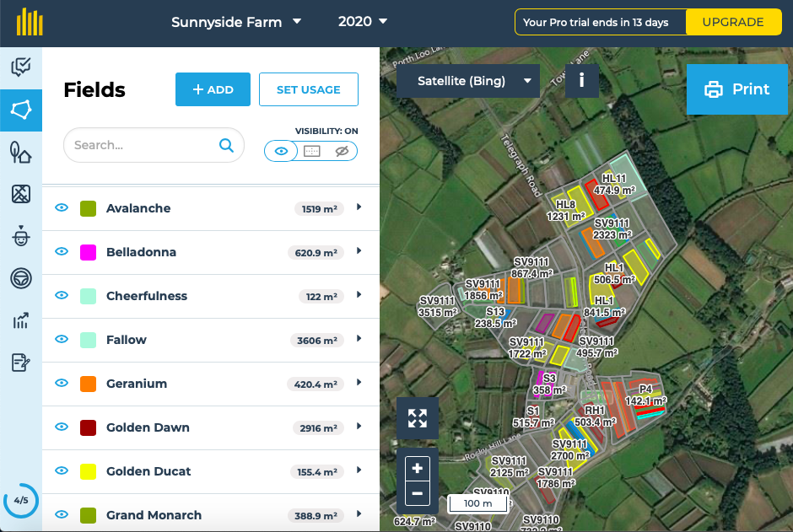Expand the Grand Monarch row arrow
The width and height of the screenshot is (793, 532).
tap(359, 513)
